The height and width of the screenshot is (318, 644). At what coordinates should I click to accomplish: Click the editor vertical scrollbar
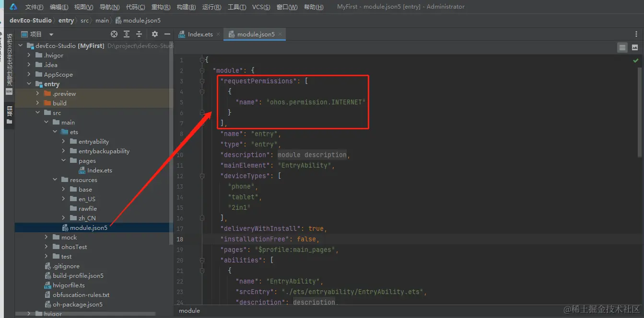640,111
